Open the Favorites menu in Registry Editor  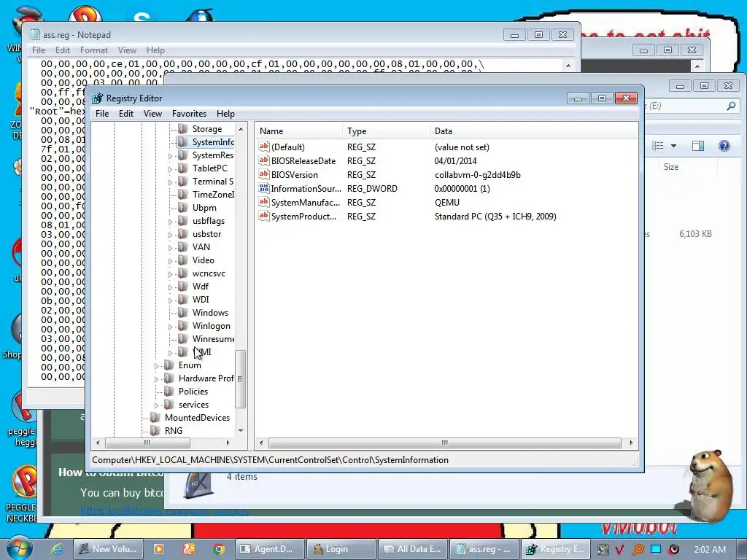tap(189, 113)
